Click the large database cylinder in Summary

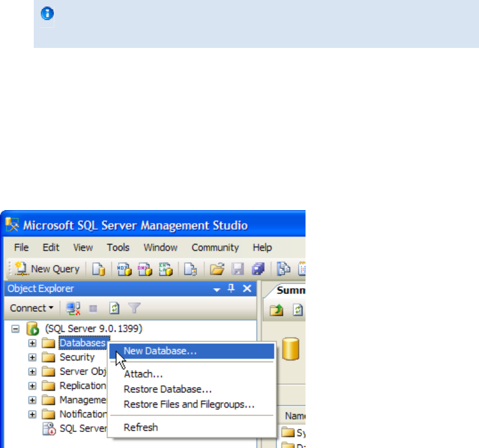tap(291, 349)
